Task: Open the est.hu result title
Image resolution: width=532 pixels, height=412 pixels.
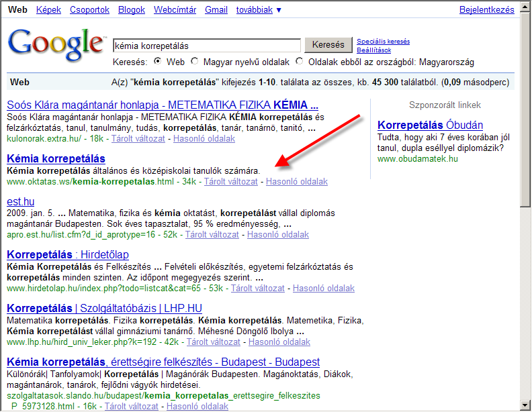Action: [20, 201]
